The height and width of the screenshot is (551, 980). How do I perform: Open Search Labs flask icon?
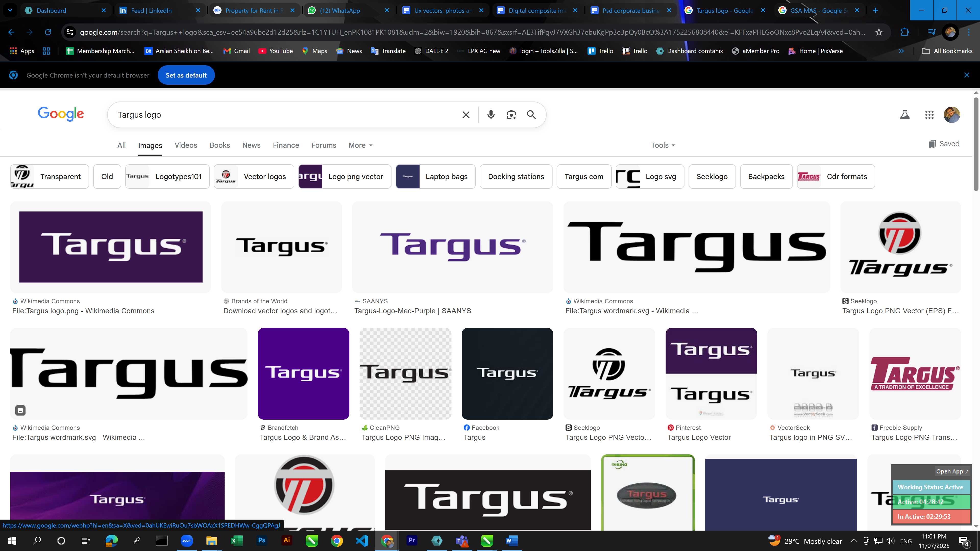coord(905,115)
